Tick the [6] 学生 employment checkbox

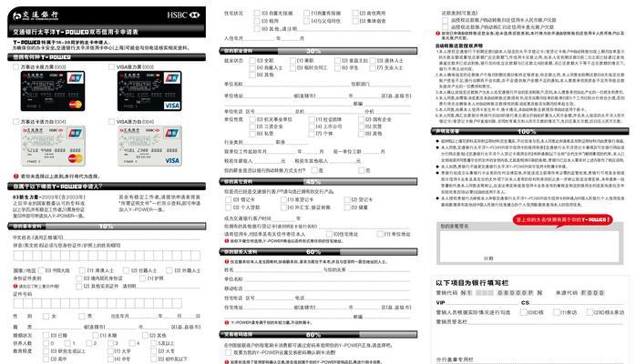[x=337, y=67]
